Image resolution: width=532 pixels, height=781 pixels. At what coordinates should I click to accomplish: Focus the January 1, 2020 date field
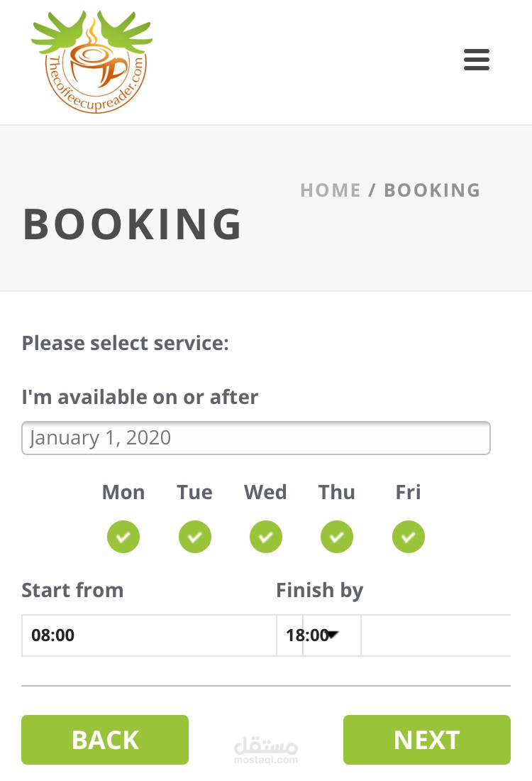256,438
